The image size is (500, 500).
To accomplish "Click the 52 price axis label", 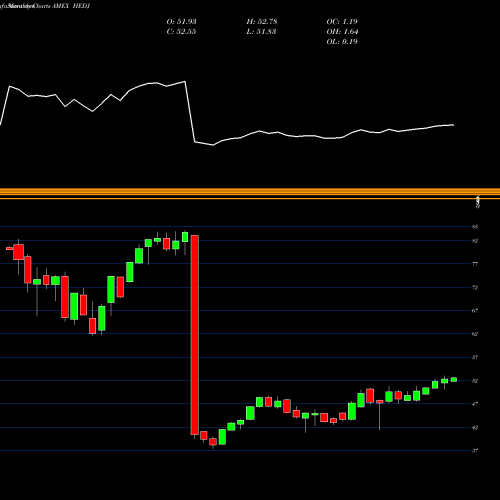I will click(475, 381).
